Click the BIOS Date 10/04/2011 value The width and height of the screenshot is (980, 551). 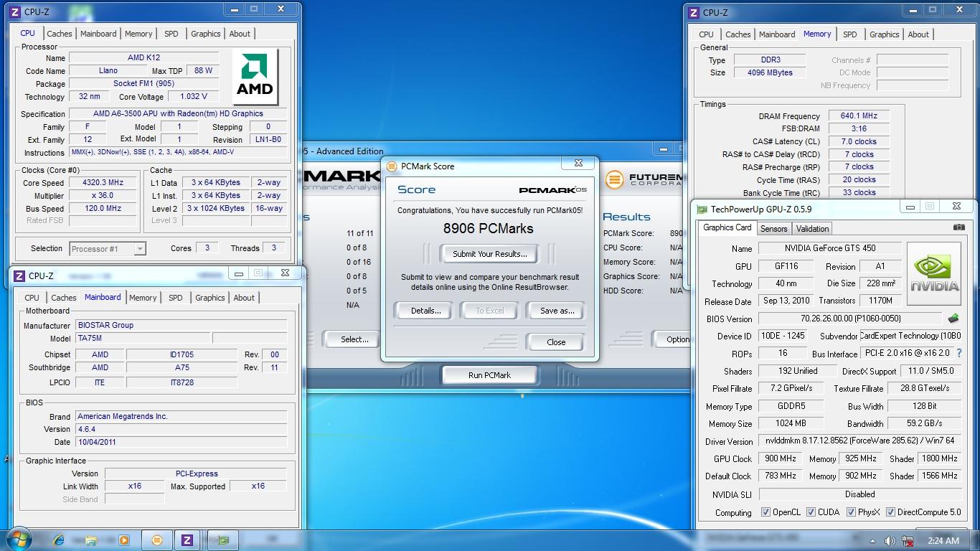pyautogui.click(x=182, y=442)
